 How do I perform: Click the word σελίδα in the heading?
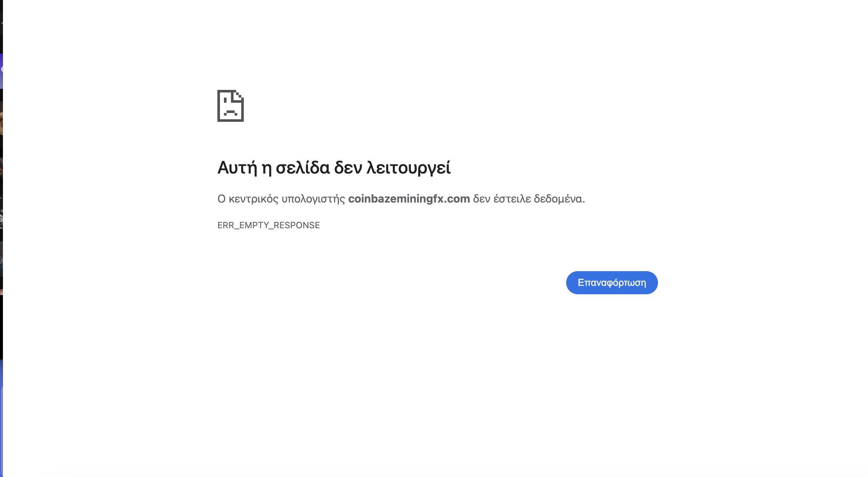click(x=303, y=168)
